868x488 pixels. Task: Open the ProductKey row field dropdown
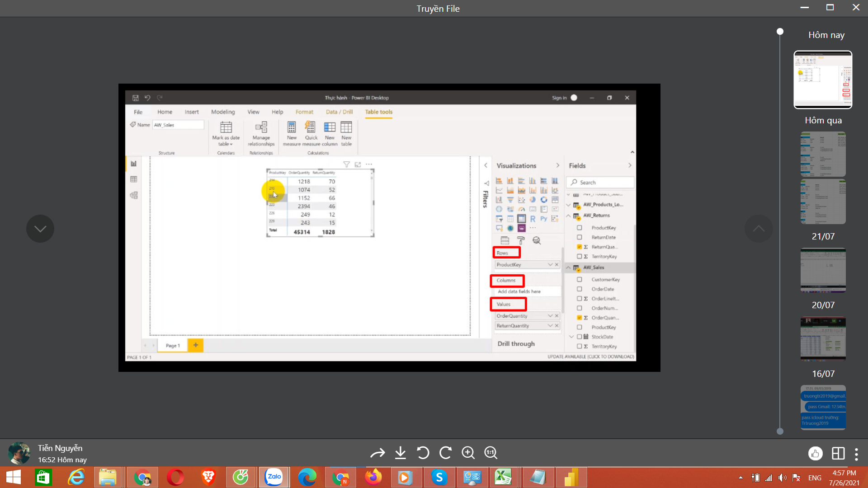pyautogui.click(x=550, y=265)
